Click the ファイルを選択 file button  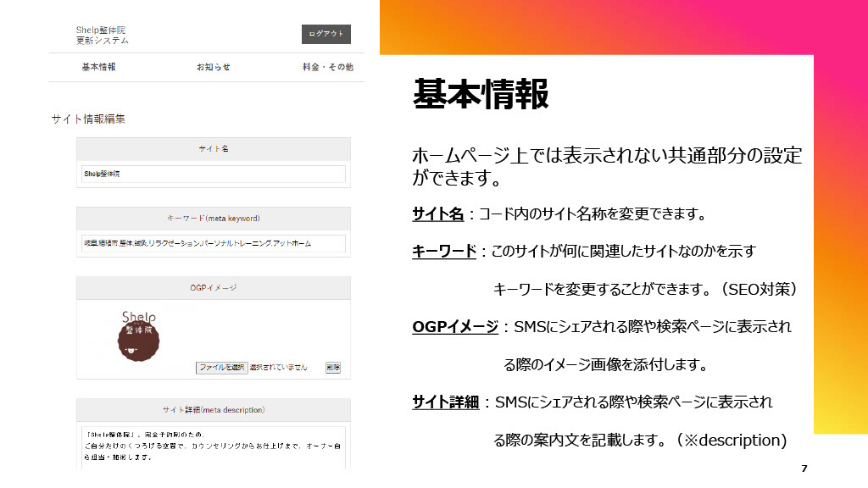click(x=221, y=368)
